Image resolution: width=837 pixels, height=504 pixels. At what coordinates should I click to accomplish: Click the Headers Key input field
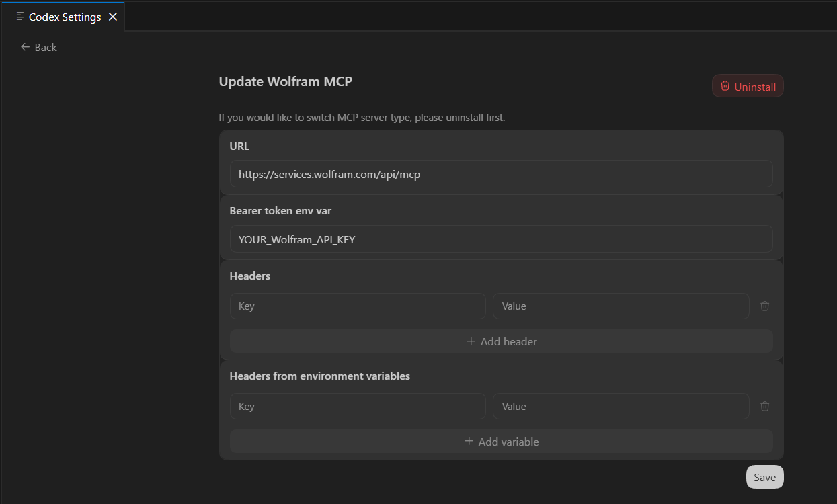(x=358, y=306)
